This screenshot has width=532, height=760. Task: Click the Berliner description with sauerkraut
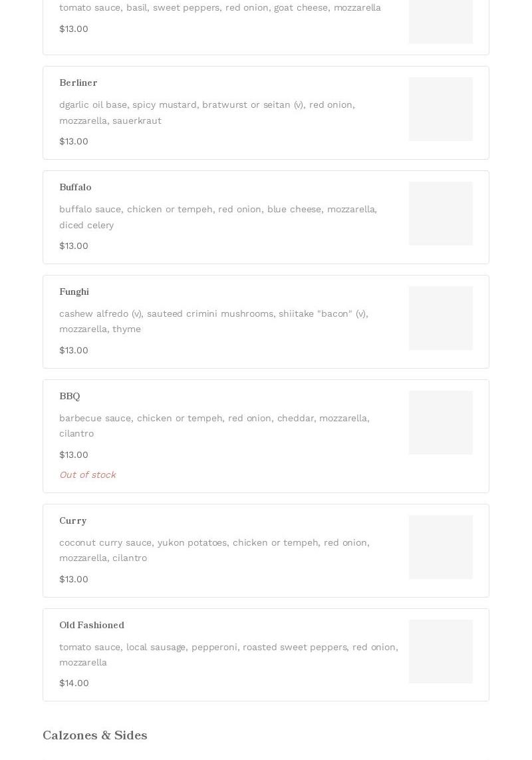(207, 112)
